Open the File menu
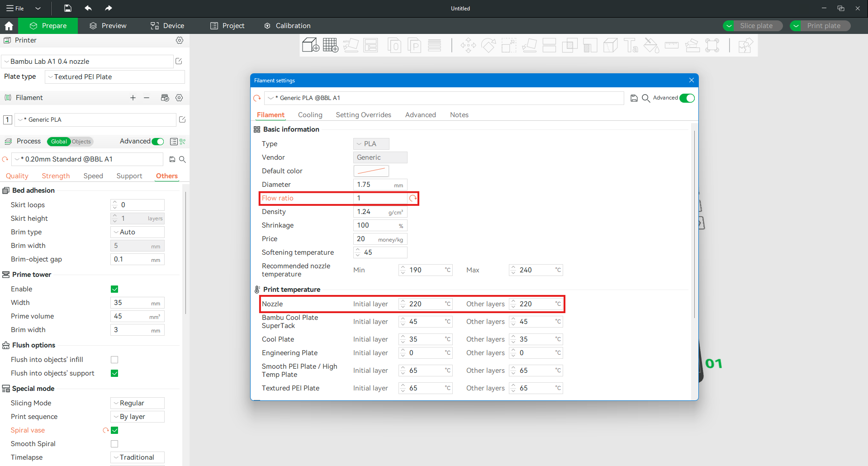The image size is (868, 466). tap(15, 8)
